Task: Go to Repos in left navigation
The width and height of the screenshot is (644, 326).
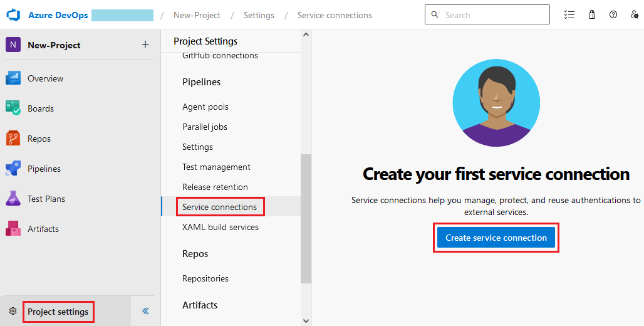Action: pyautogui.click(x=39, y=139)
